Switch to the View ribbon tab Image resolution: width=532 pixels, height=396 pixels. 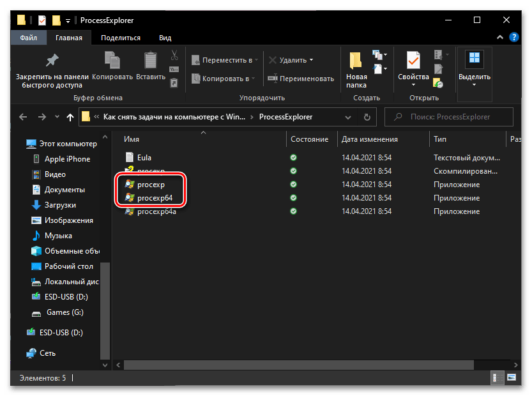165,38
